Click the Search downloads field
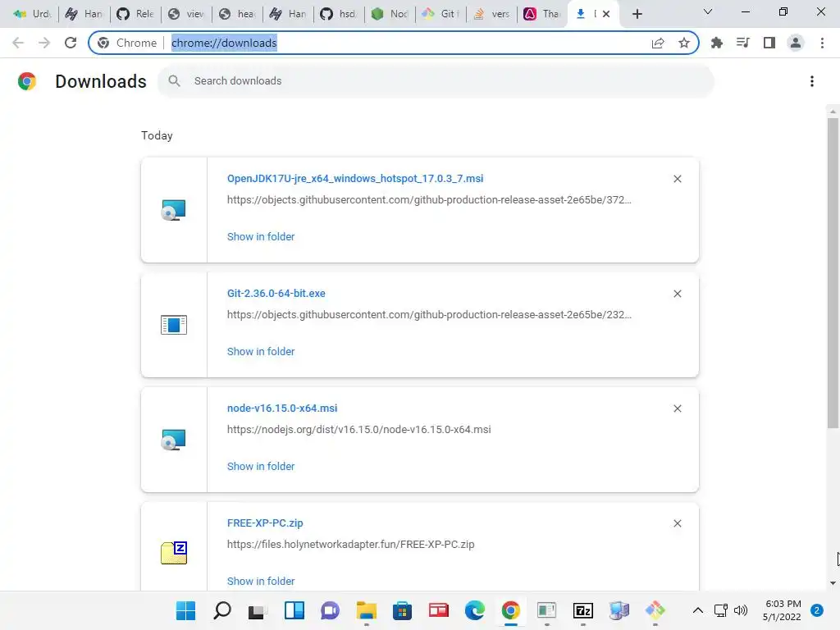 (x=436, y=81)
